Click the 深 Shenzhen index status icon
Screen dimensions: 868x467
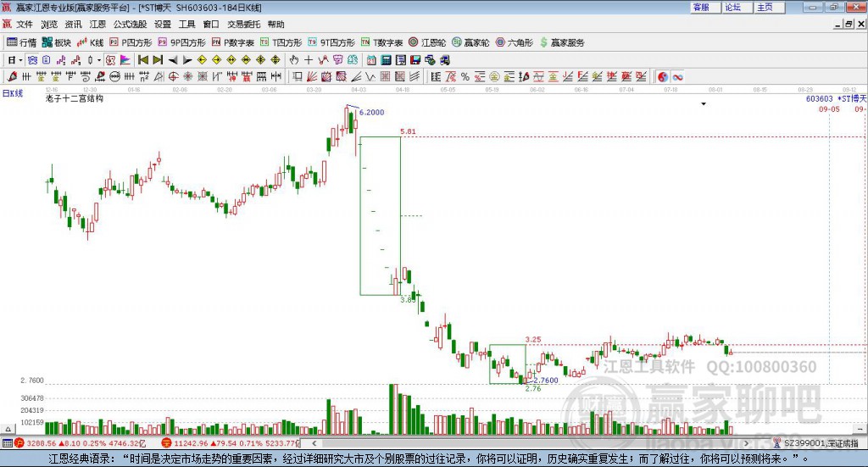[x=166, y=443]
